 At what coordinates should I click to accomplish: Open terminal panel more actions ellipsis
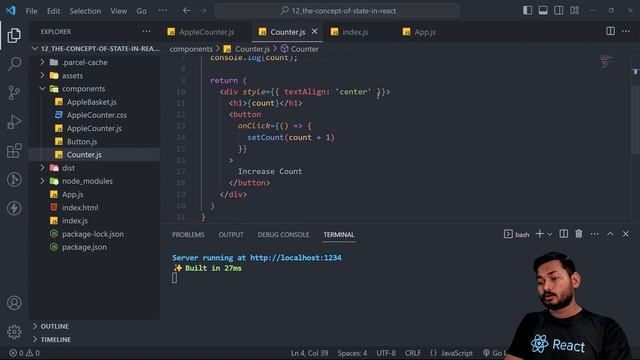595,234
